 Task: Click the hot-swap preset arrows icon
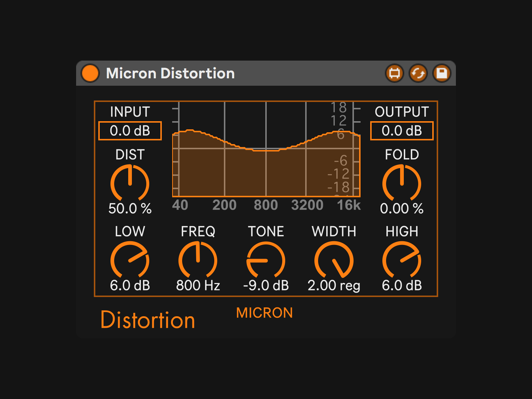point(418,73)
